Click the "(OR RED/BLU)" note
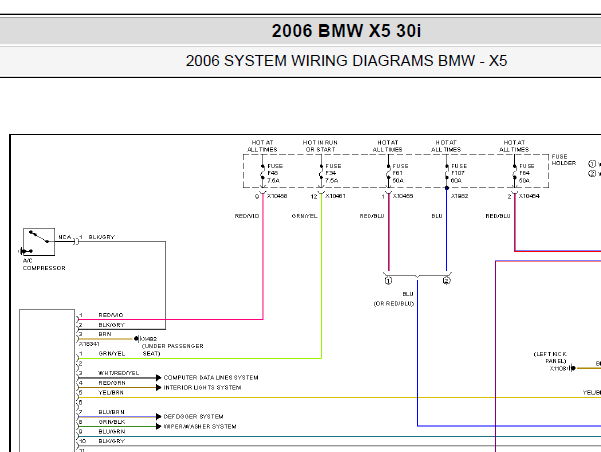Viewport: 601px width, 452px height. 394,304
